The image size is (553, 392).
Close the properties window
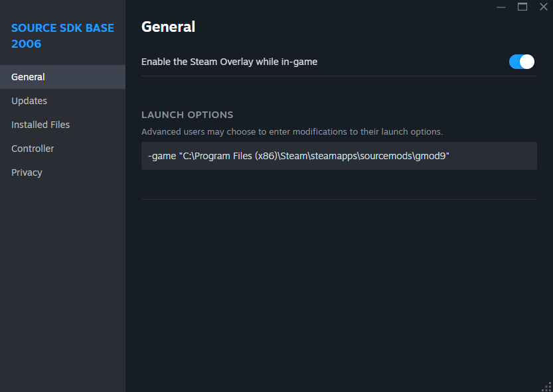click(x=543, y=7)
